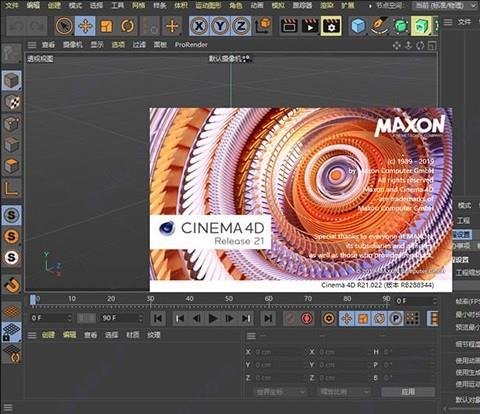Toggle the Y axis lock
This screenshot has height=414, width=480.
(x=220, y=26)
